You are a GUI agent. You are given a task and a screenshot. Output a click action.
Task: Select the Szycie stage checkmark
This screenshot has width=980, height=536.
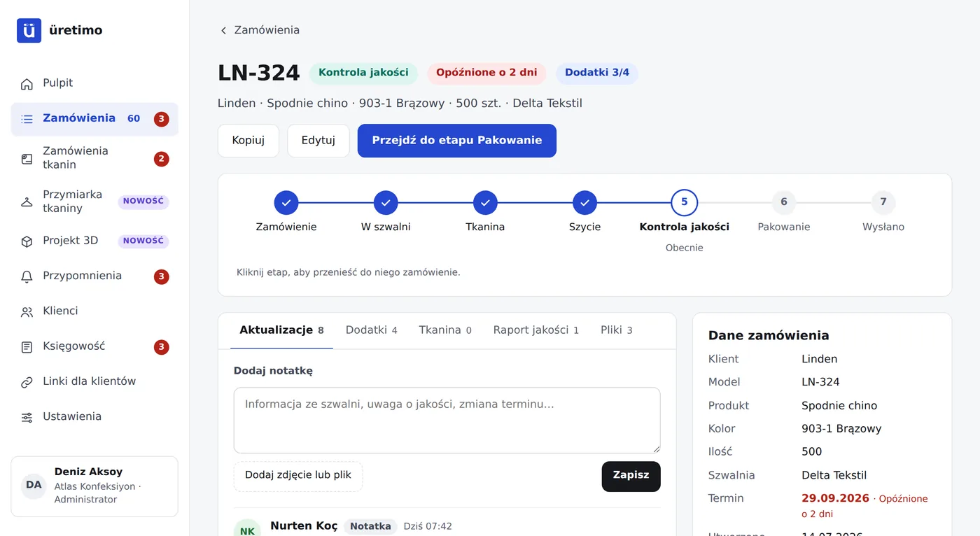coord(584,203)
